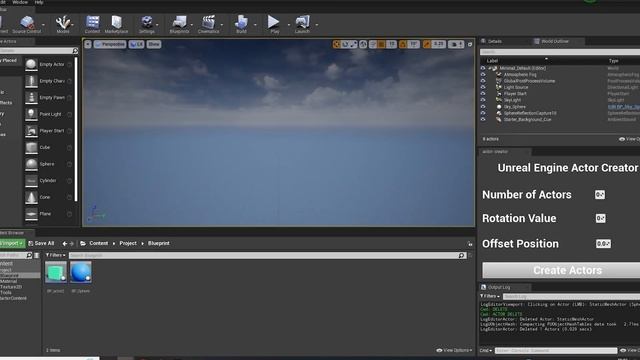Toggle visibility of SkyLight
Image resolution: width=640 pixels, height=360 pixels.
[483, 100]
